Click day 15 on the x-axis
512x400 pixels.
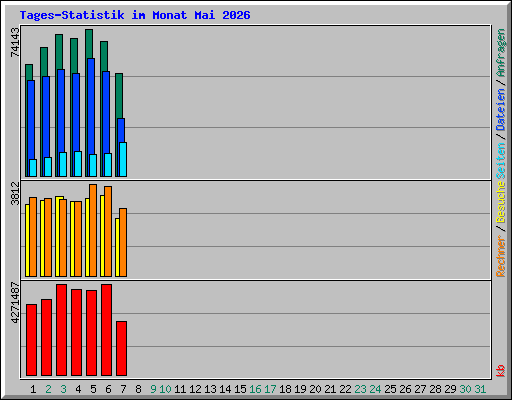point(240,389)
